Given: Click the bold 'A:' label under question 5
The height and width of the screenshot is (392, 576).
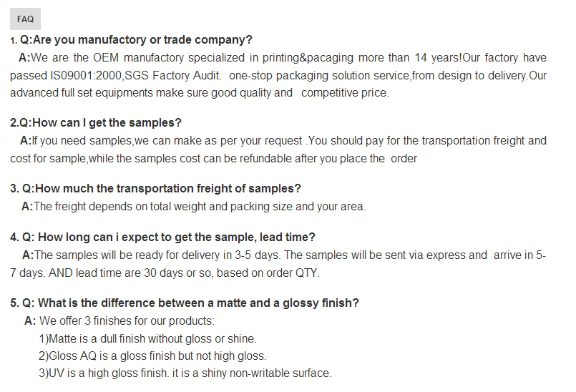Looking at the screenshot, I should (x=30, y=321).
